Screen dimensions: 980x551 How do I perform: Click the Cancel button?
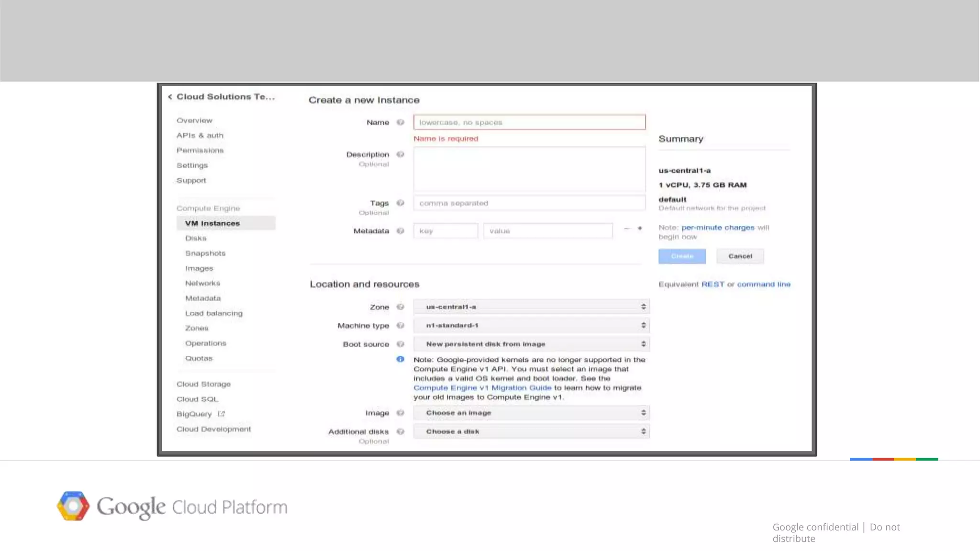[740, 256]
